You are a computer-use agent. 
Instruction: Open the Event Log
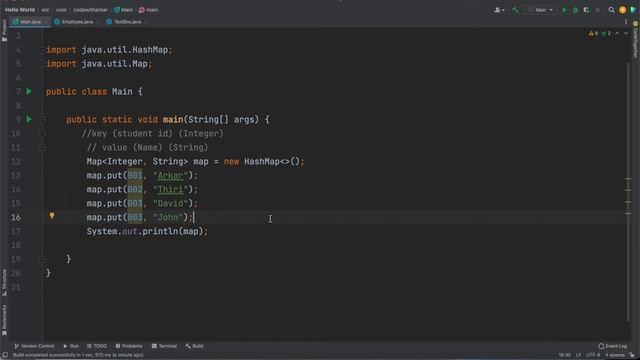[613, 346]
